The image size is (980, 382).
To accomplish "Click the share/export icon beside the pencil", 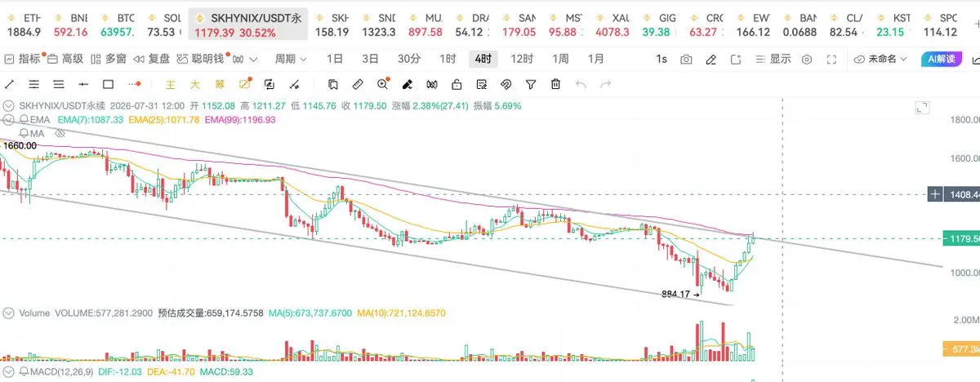I will [x=736, y=60].
